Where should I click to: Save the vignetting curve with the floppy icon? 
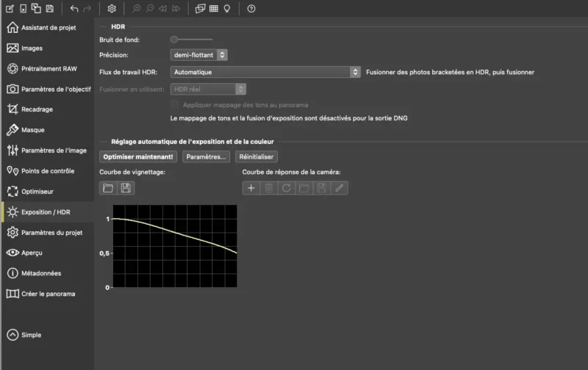click(x=126, y=188)
